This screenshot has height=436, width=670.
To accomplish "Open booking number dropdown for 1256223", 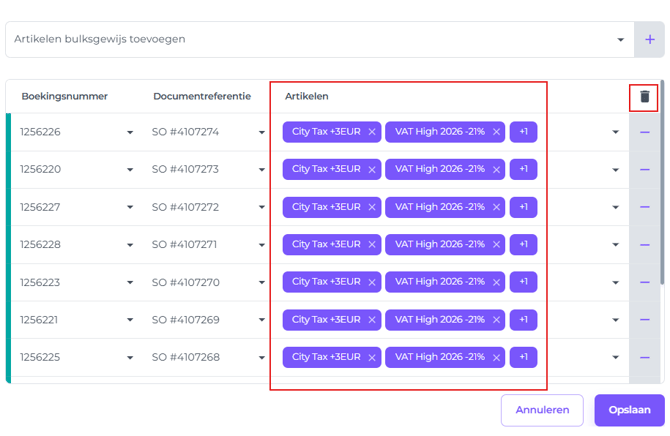I will point(130,283).
